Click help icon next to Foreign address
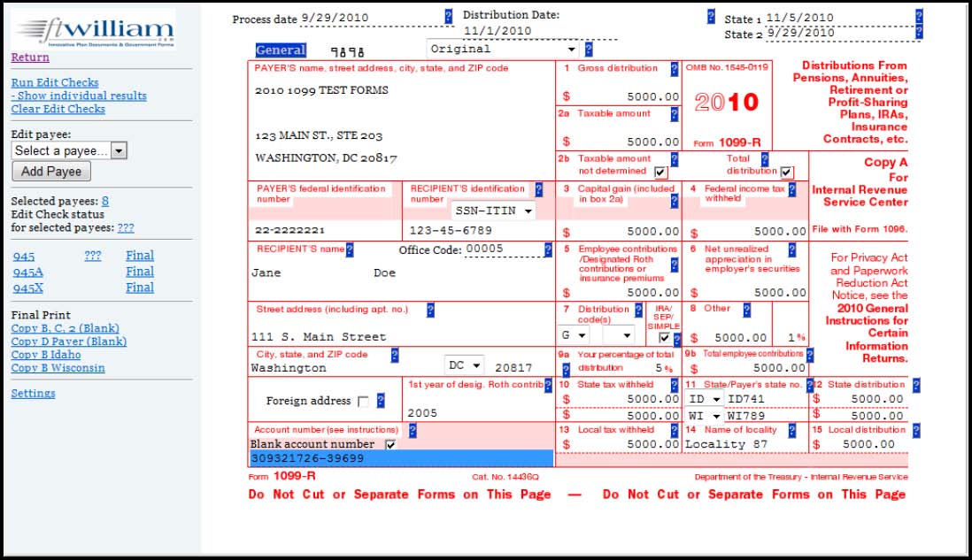This screenshot has height=560, width=972. click(x=381, y=401)
